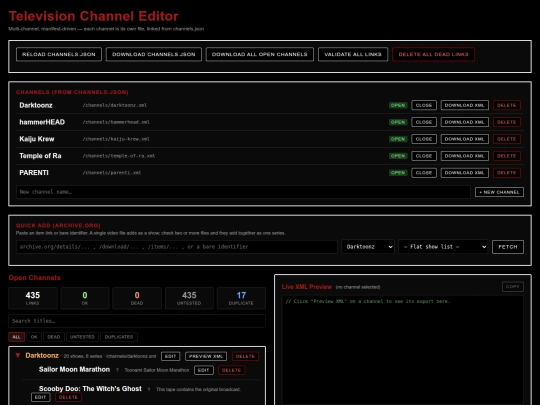The height and width of the screenshot is (405, 540).
Task: Open the Flat show list dropdown
Action: (x=443, y=247)
